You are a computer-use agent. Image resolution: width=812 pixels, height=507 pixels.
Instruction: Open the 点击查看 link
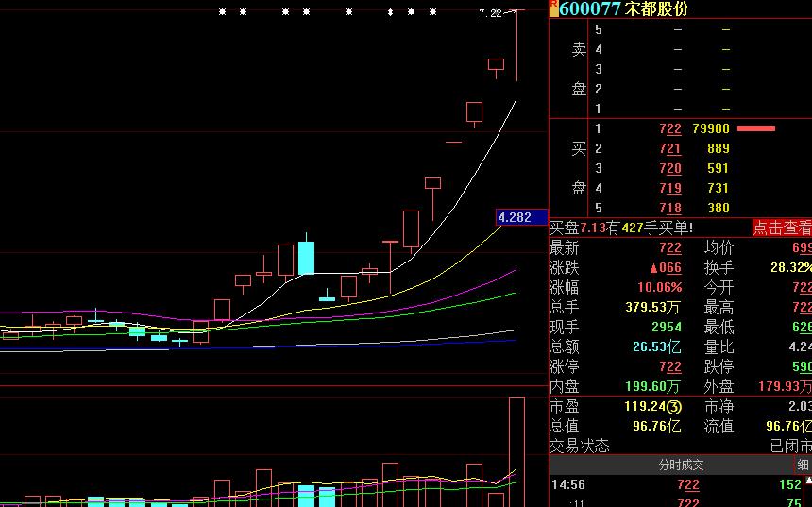click(x=782, y=228)
